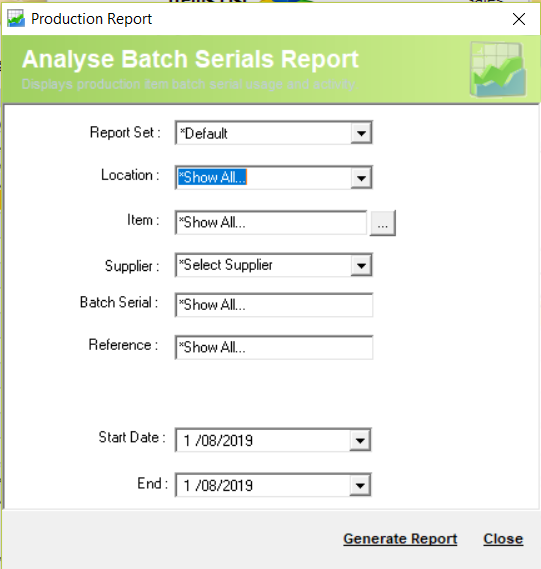Expand the Location dropdown arrow
The width and height of the screenshot is (541, 569).
coord(361,178)
